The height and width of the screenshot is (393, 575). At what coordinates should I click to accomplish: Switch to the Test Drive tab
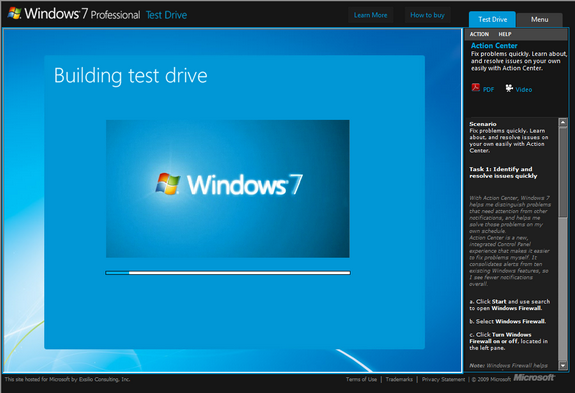[x=492, y=19]
